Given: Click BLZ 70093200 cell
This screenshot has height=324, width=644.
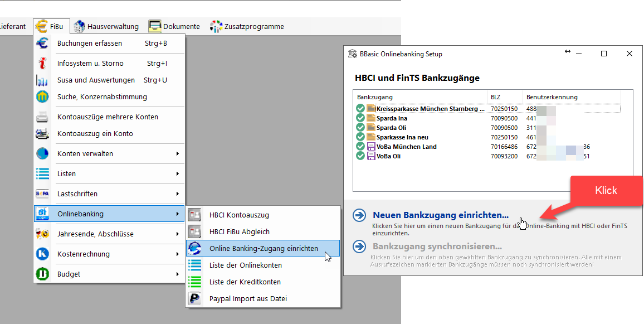Looking at the screenshot, I should 504,156.
